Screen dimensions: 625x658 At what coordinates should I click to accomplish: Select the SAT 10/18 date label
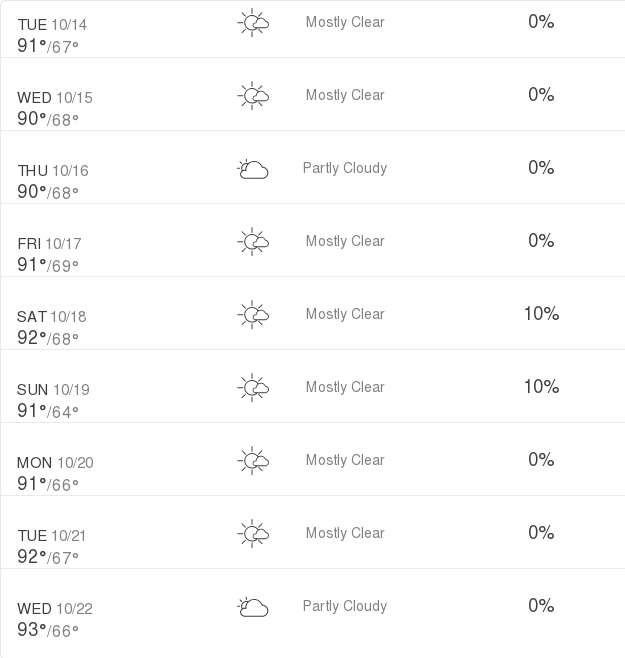pyautogui.click(x=52, y=317)
